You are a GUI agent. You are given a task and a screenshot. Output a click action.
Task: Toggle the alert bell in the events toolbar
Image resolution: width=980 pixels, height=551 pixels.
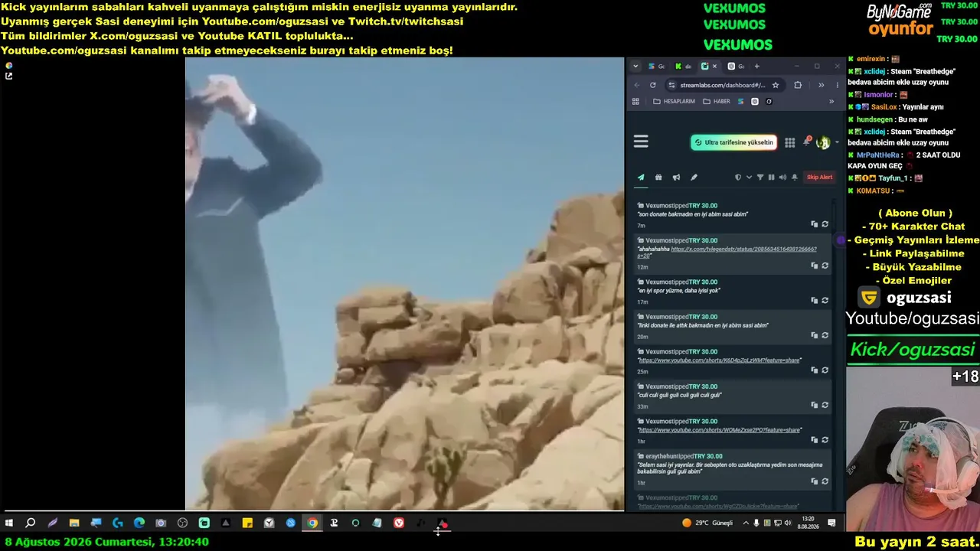pos(795,178)
